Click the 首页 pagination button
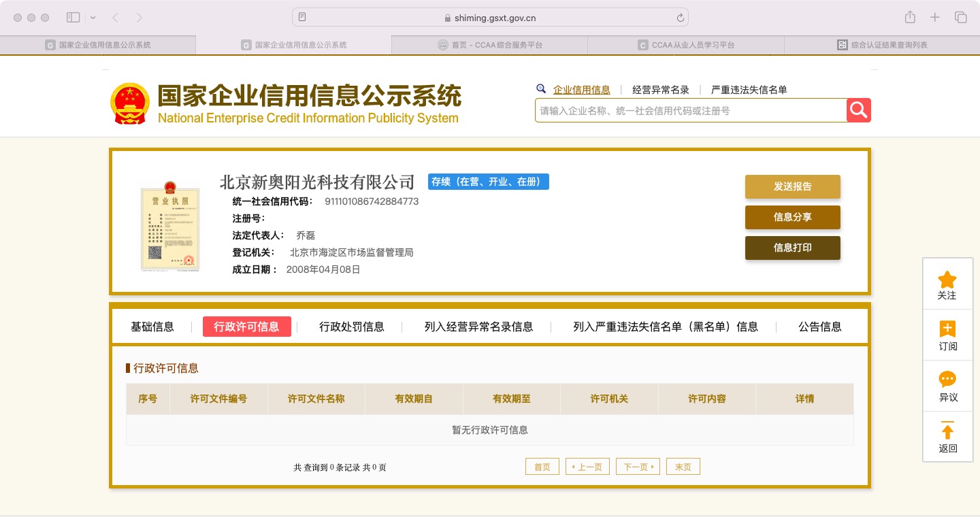The image size is (980, 530). coord(542,467)
